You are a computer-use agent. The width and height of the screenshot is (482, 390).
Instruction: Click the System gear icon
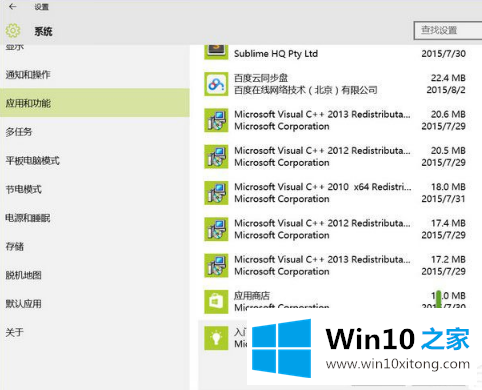pos(13,31)
